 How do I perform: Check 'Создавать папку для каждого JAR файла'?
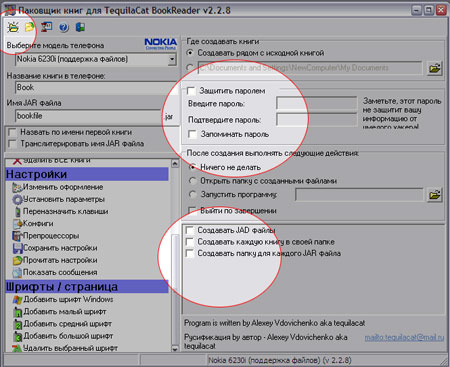(189, 254)
